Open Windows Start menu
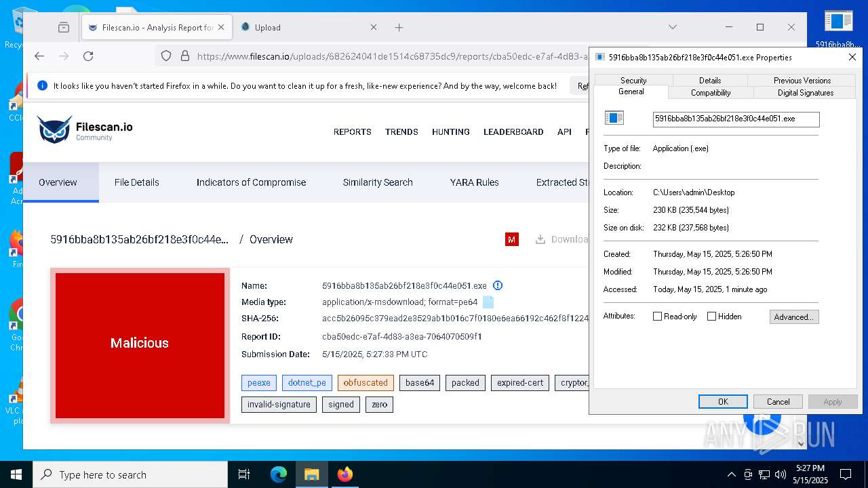The height and width of the screenshot is (488, 868). pyautogui.click(x=16, y=474)
